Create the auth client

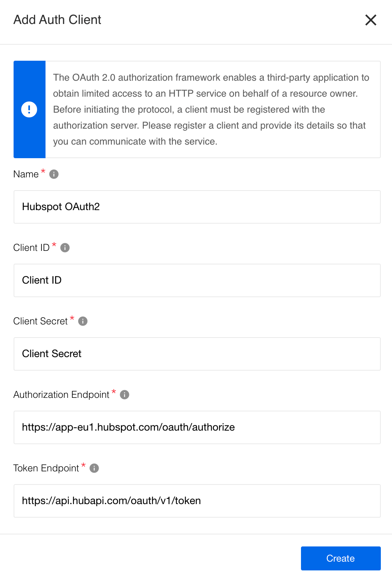[341, 558]
